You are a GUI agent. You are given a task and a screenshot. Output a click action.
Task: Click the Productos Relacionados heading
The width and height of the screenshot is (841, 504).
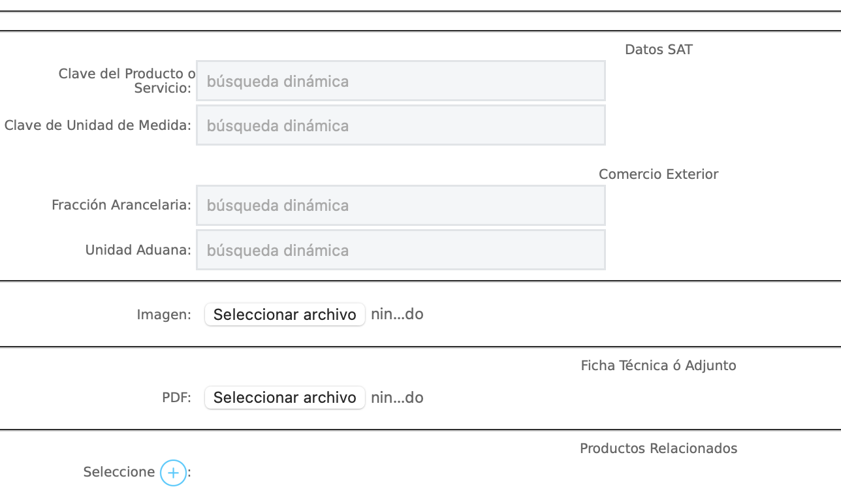(x=658, y=449)
